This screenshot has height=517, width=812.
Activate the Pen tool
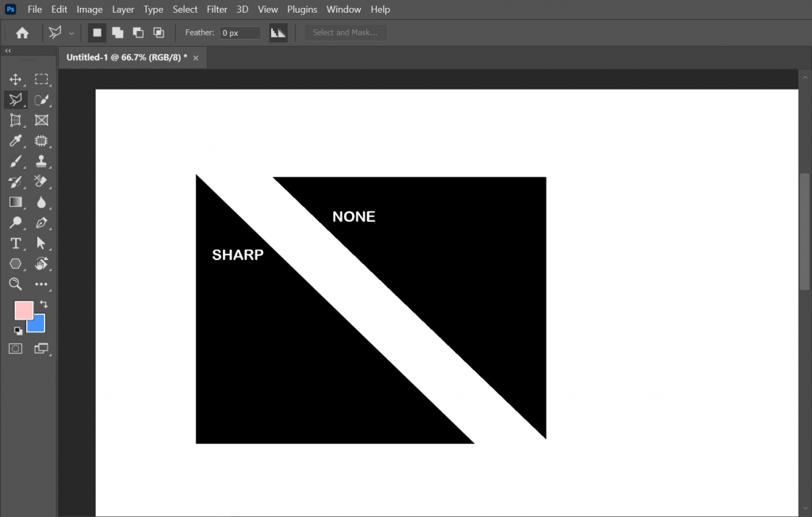(41, 223)
